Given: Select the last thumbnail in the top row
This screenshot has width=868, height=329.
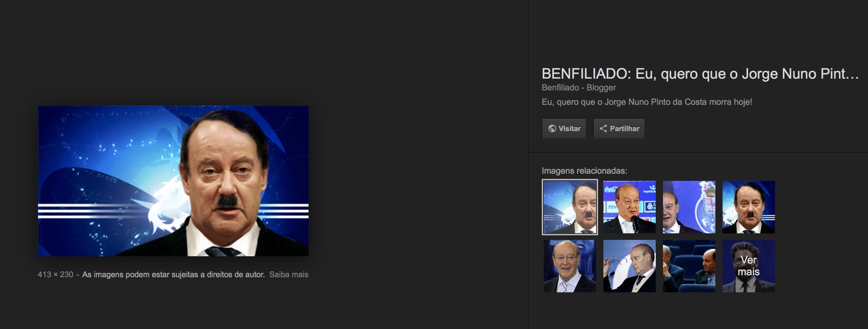Looking at the screenshot, I should point(749,207).
